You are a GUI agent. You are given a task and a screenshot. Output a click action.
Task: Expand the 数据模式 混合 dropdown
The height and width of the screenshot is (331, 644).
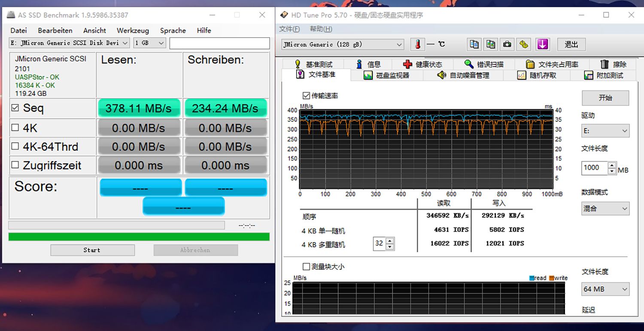tap(605, 209)
